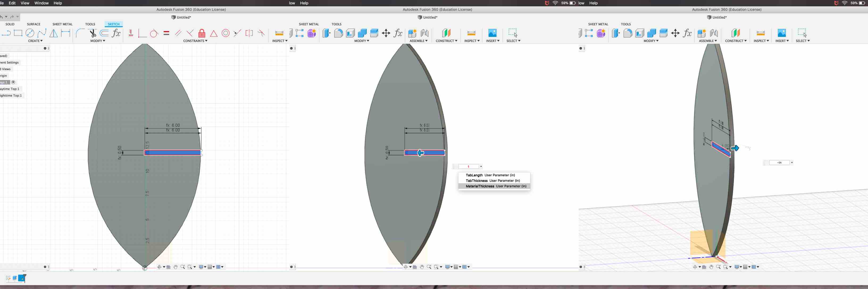Apply the Curvature constraint

tap(261, 33)
